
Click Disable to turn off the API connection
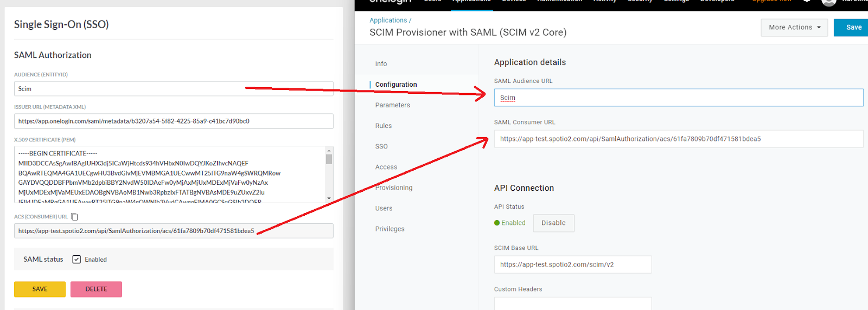553,223
